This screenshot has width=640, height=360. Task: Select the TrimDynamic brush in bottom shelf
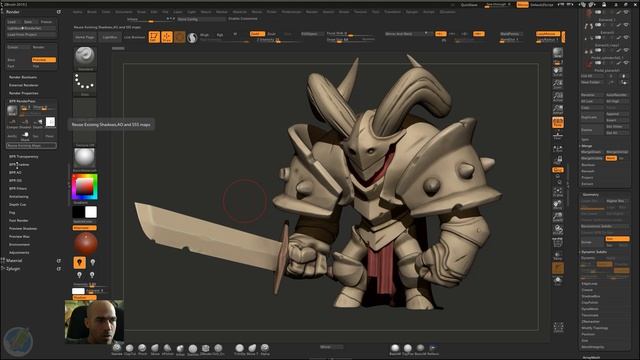click(x=240, y=349)
